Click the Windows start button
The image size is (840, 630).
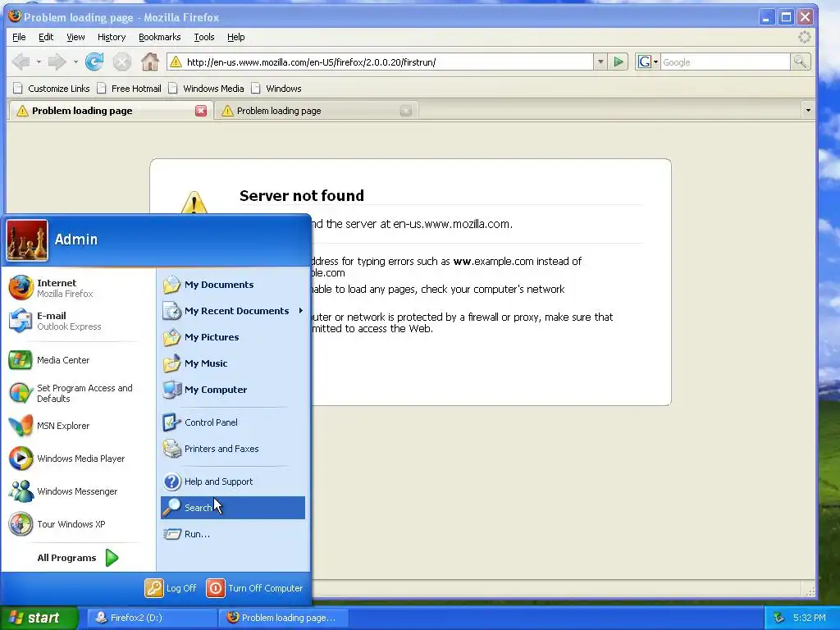point(39,618)
